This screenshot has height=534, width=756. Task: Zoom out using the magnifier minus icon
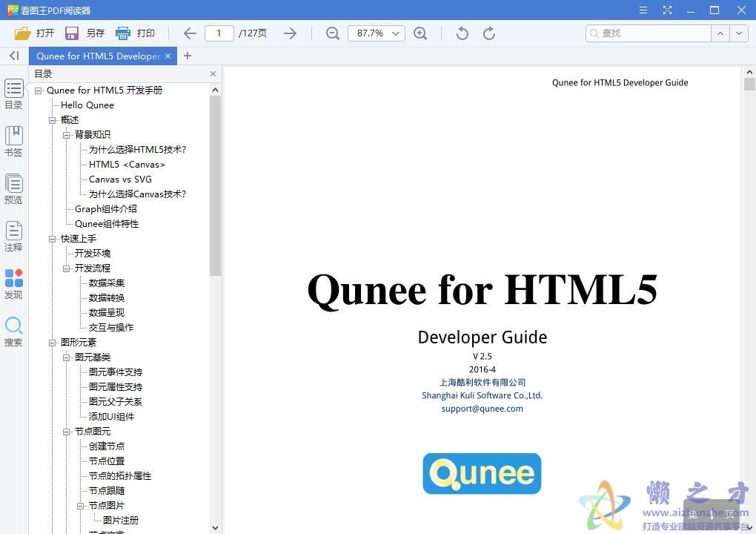pyautogui.click(x=332, y=33)
